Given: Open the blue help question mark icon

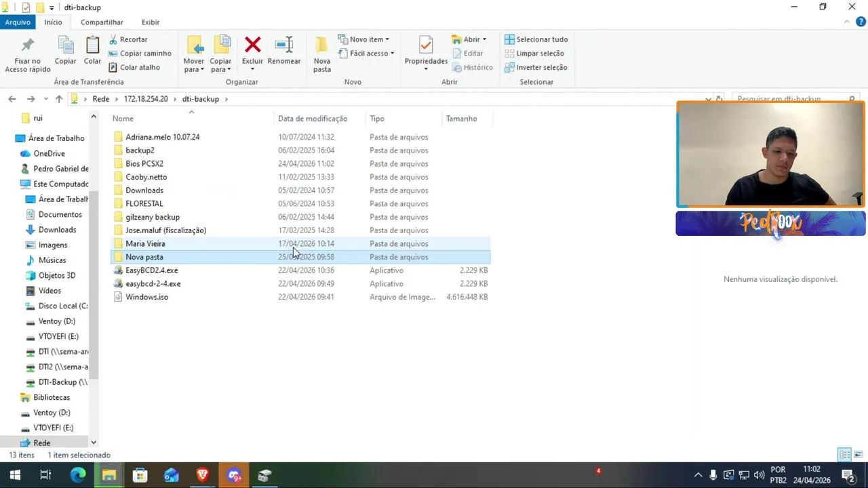Looking at the screenshot, I should [861, 22].
